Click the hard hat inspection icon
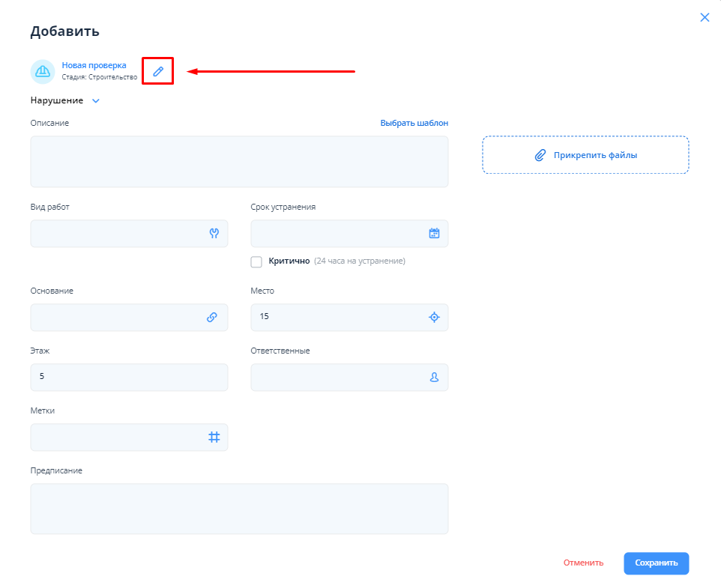721x588 pixels. (43, 71)
